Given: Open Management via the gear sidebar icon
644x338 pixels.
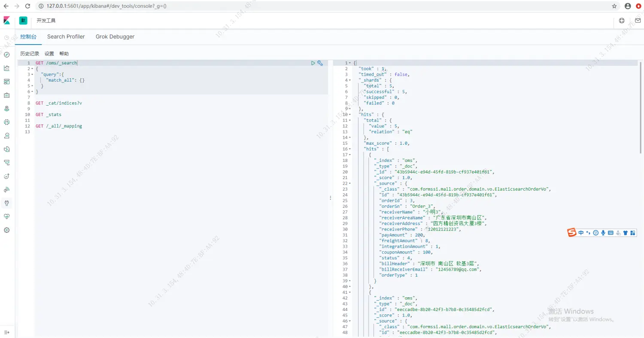Looking at the screenshot, I should [x=7, y=230].
